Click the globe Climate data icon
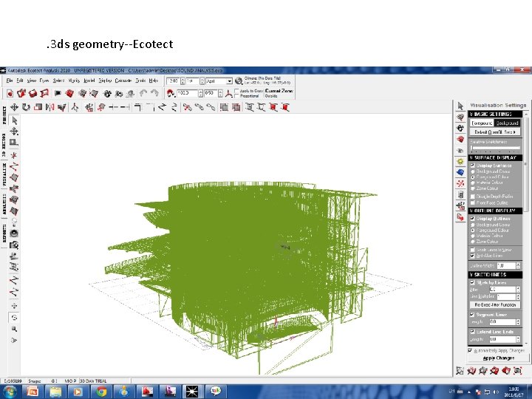 239,81
